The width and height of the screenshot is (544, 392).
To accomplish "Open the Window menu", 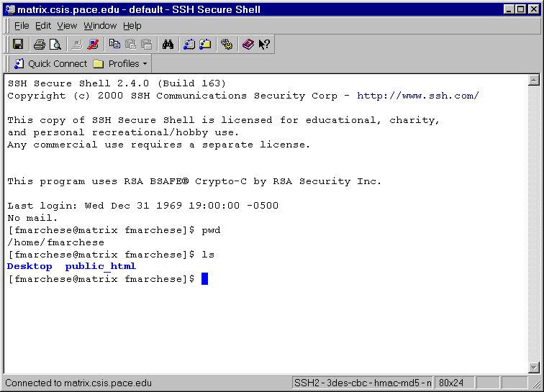I will click(x=100, y=26).
